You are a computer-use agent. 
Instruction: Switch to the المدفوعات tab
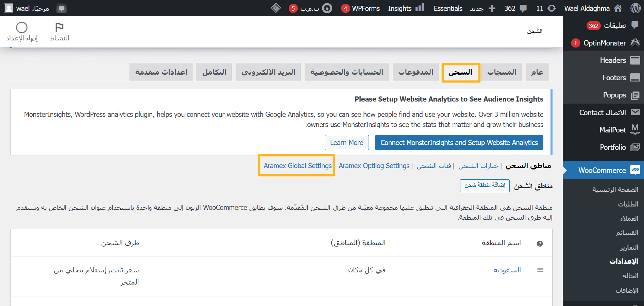point(416,72)
